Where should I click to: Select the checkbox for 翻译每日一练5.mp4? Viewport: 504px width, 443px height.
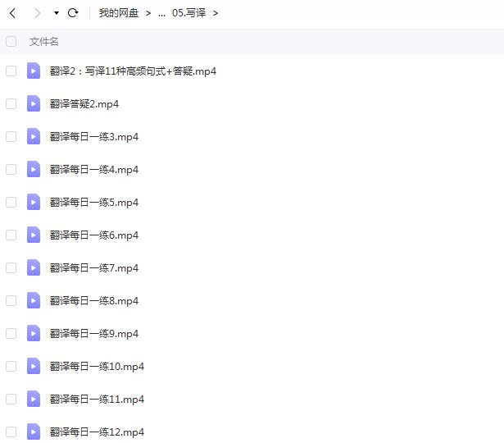coord(11,202)
